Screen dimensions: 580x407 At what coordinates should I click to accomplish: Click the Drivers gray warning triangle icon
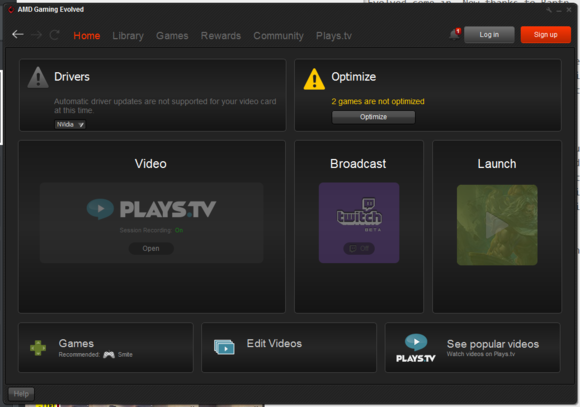(38, 77)
